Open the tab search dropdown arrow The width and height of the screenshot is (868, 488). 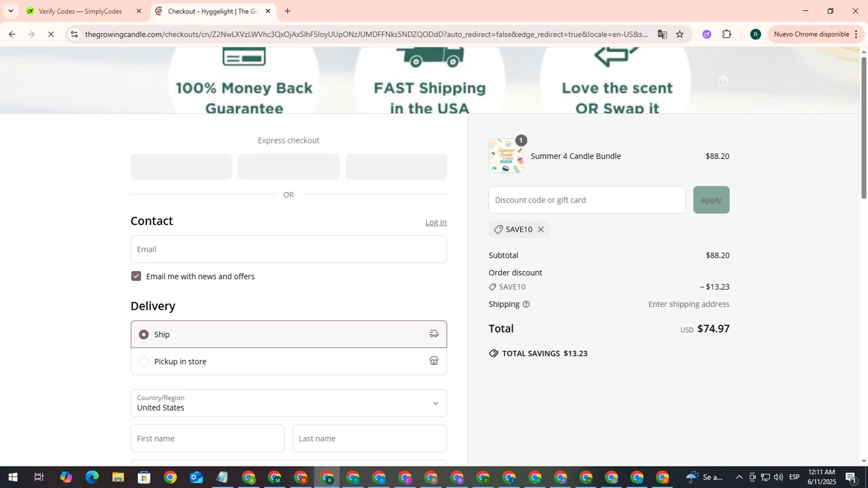click(x=10, y=11)
